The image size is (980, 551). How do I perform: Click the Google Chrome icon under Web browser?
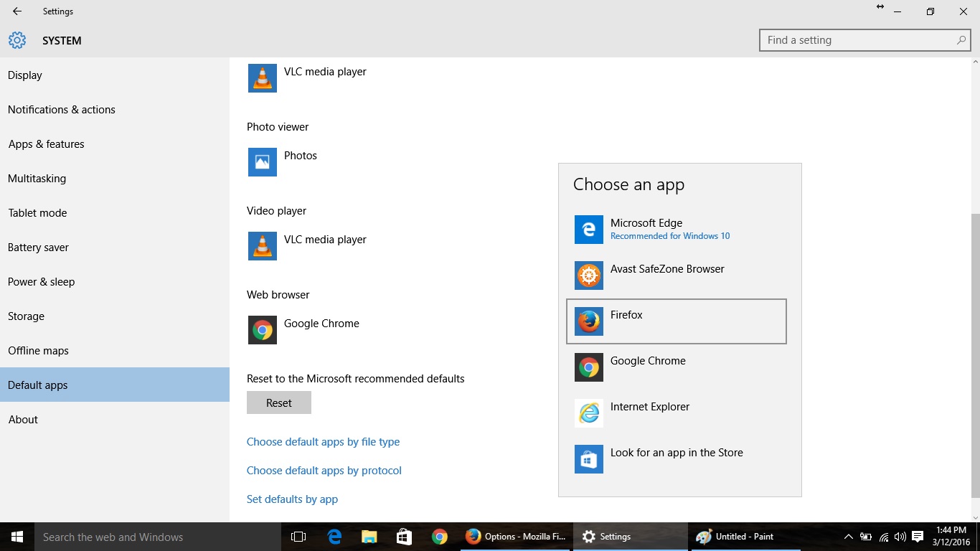click(263, 330)
